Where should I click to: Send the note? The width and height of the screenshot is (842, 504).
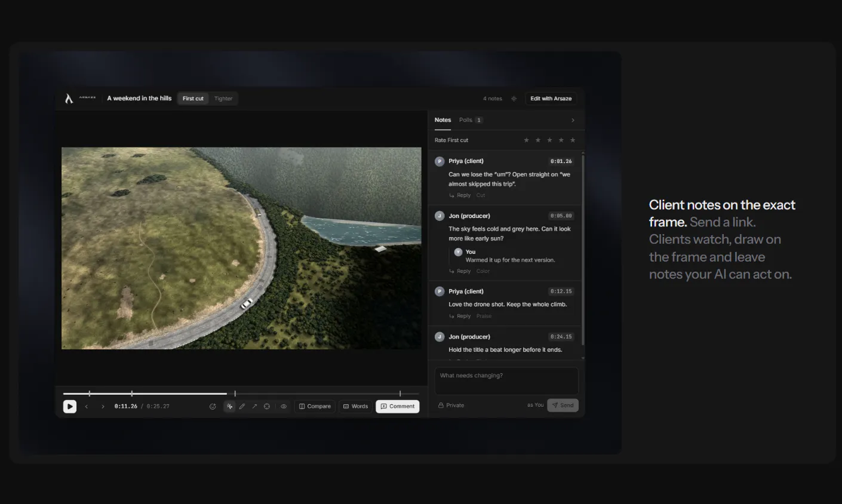click(563, 405)
